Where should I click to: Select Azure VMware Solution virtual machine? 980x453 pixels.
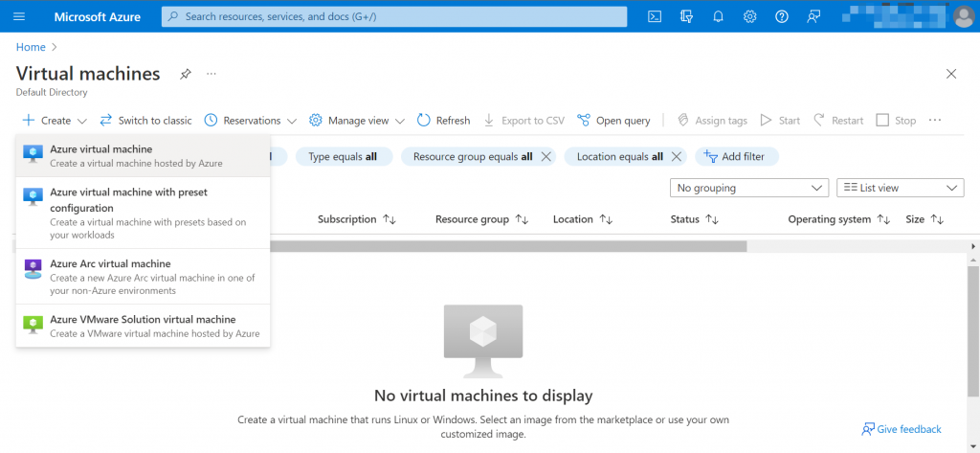(x=143, y=326)
